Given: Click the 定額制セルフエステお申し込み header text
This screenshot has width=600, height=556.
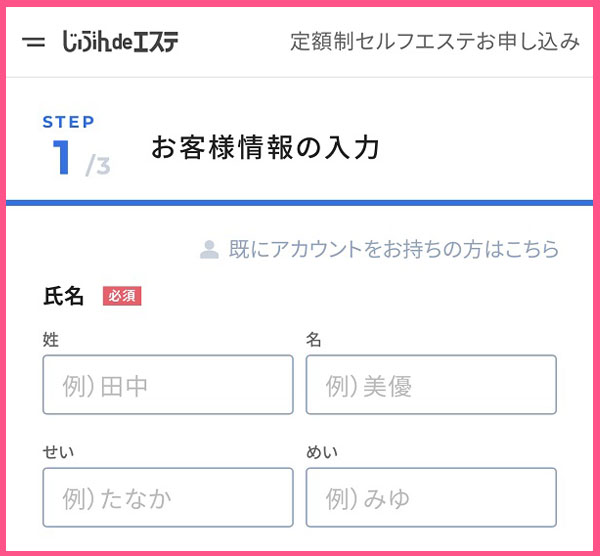Looking at the screenshot, I should pos(435,41).
